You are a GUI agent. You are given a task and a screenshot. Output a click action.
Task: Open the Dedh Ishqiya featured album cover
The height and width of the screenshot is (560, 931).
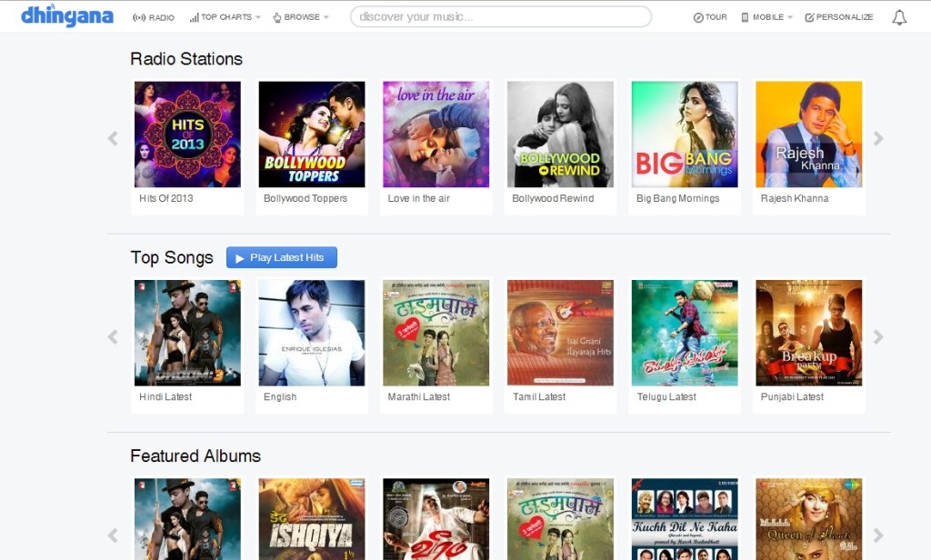pos(312,519)
